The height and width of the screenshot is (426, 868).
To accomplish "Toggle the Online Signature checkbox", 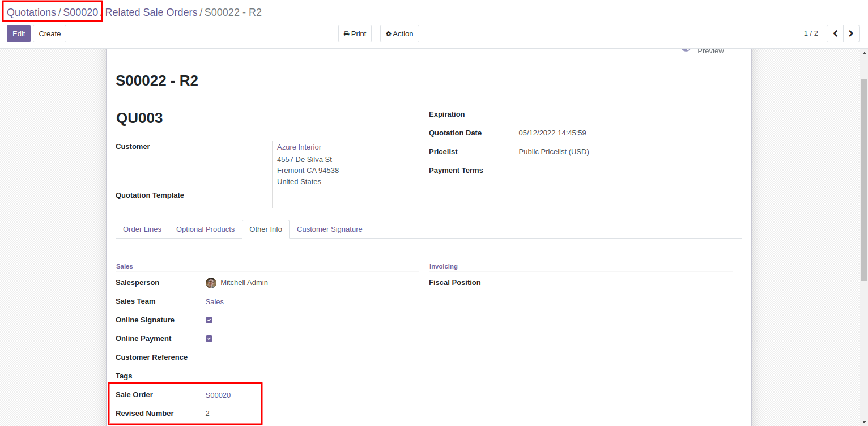I will coord(209,320).
